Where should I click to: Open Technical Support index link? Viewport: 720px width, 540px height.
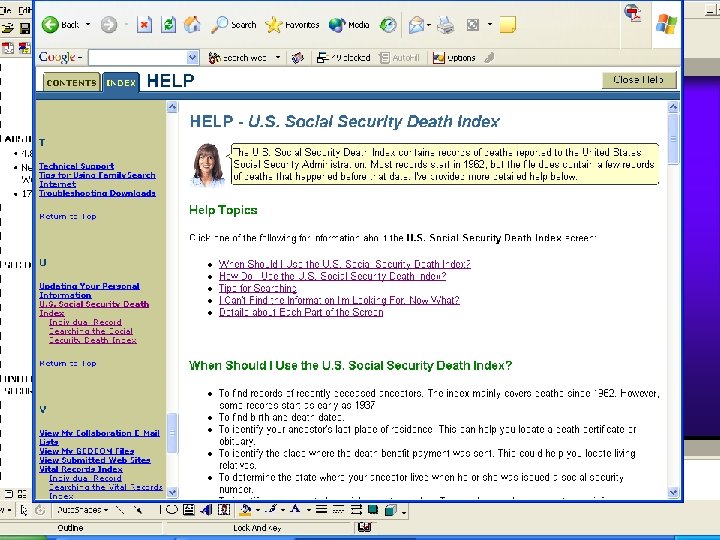[x=77, y=166]
